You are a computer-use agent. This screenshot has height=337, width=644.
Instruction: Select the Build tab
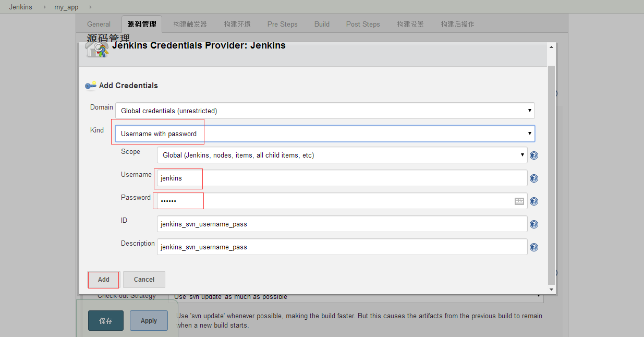(322, 24)
